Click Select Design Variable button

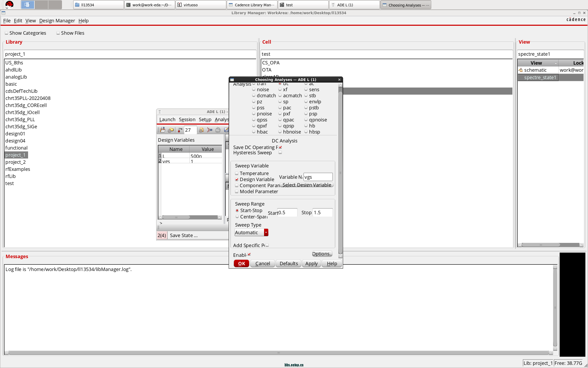tap(307, 185)
